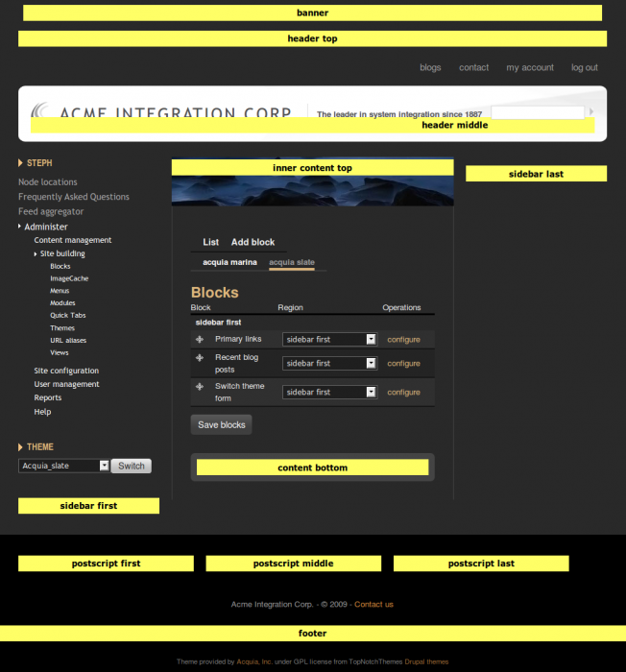This screenshot has height=672, width=626.
Task: Click the Contact us footer link
Action: [x=373, y=604]
